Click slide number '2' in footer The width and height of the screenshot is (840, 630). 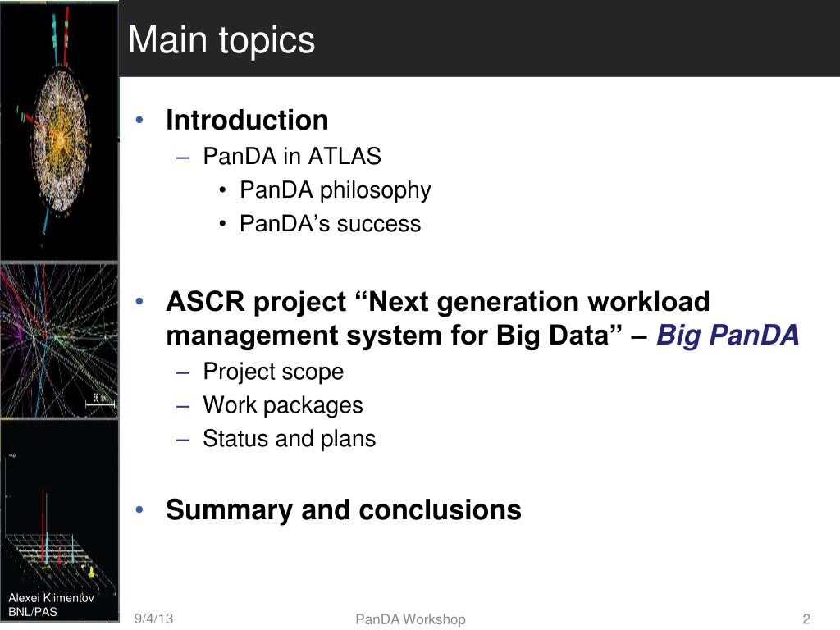click(x=806, y=619)
